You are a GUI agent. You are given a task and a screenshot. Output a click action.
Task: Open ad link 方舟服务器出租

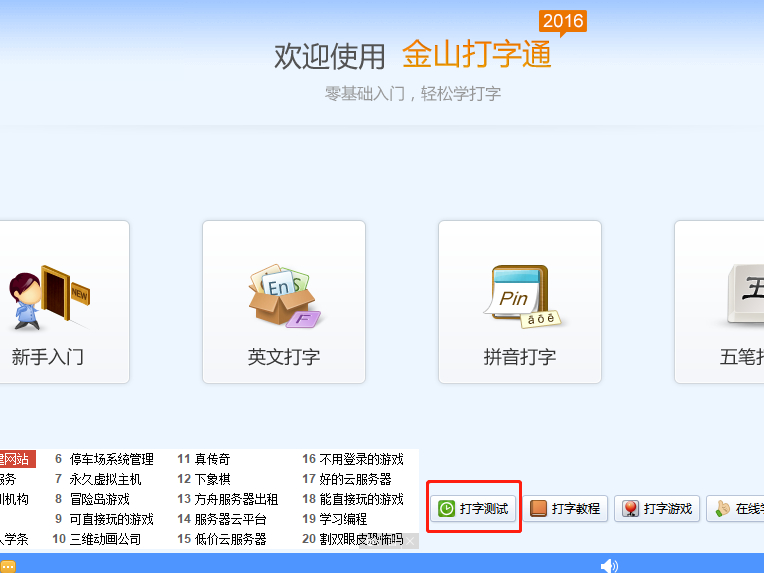click(x=236, y=499)
